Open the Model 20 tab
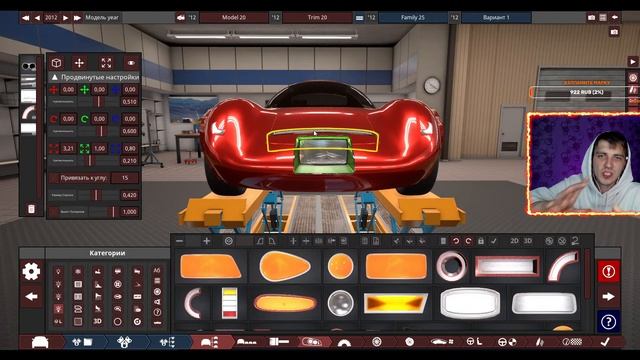Viewport: 640px width, 360px height. point(234,18)
